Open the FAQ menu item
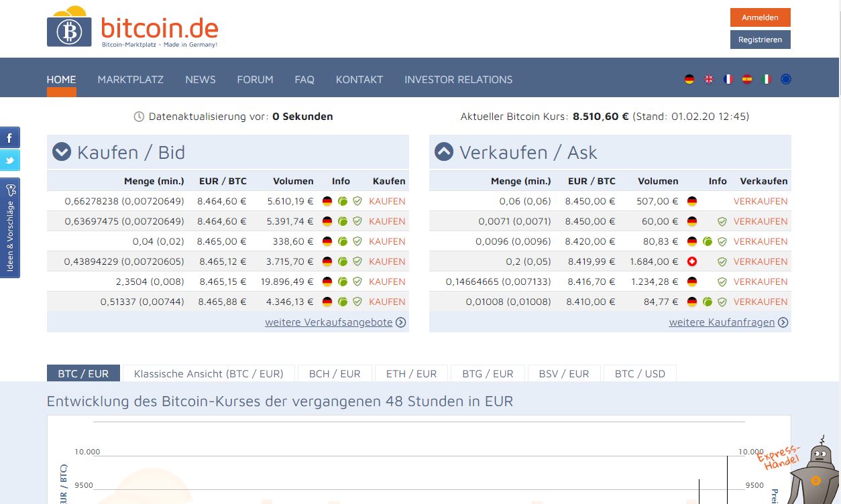841x504 pixels. 304,79
